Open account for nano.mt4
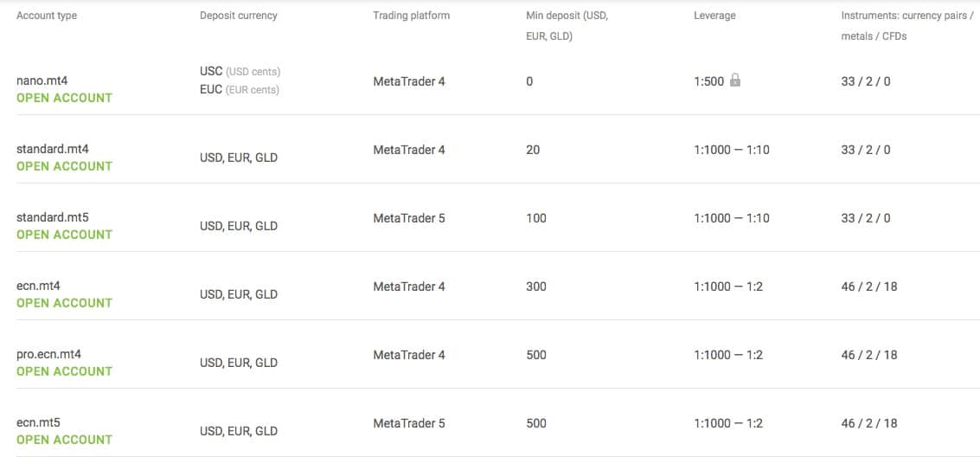The image size is (980, 457). pyautogui.click(x=64, y=98)
